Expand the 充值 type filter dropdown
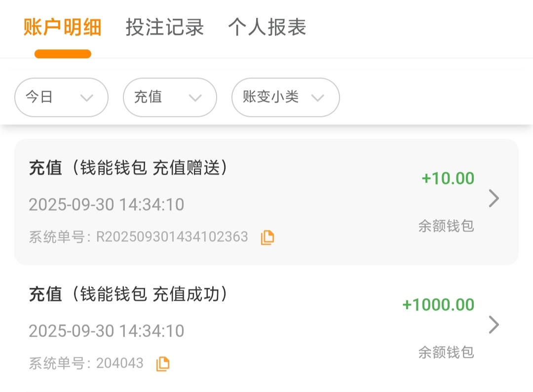533x392 pixels. 170,97
